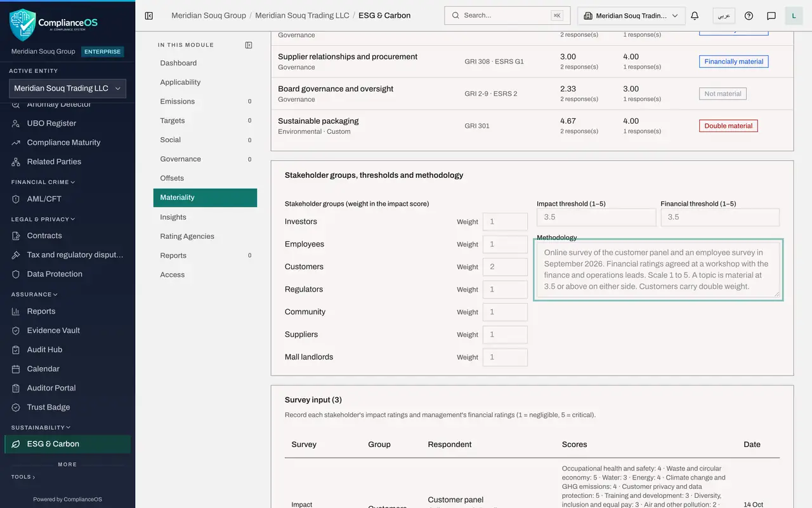Click the ComplianceOS shield logo
The width and height of the screenshot is (812, 508).
click(x=22, y=25)
